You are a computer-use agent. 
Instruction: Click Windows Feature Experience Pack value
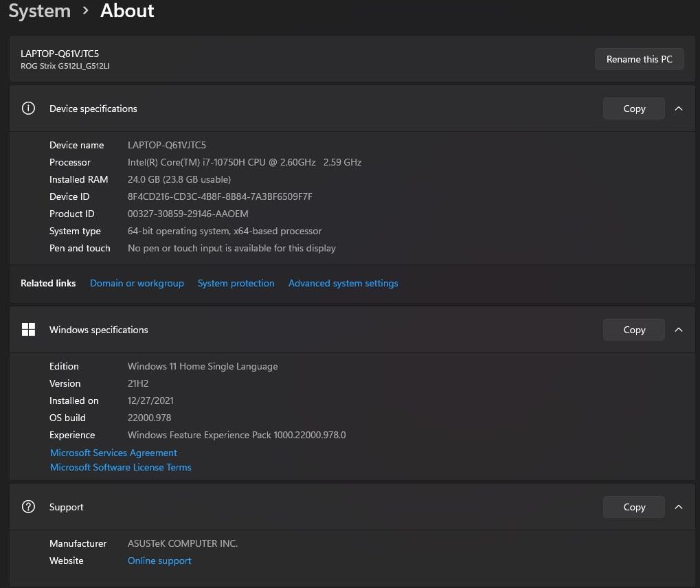(236, 435)
